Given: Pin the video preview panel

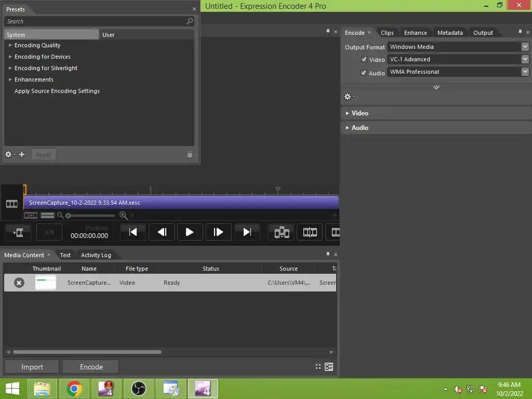Looking at the screenshot, I should 328,32.
